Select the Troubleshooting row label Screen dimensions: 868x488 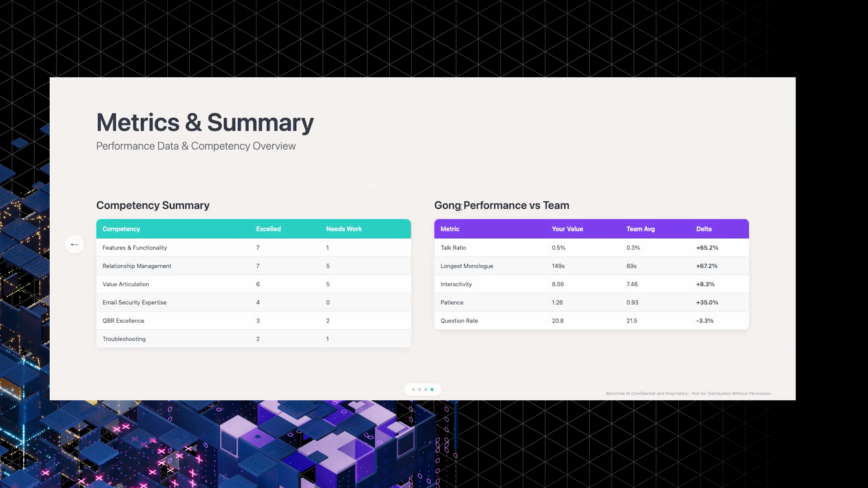(124, 339)
